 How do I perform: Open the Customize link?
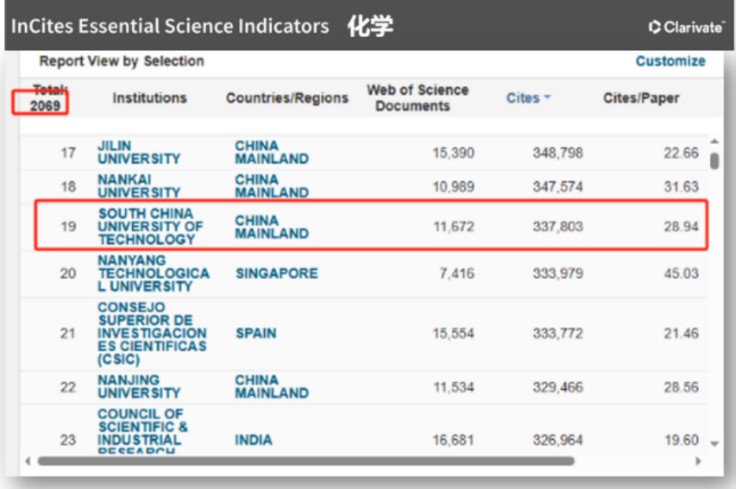tap(670, 61)
